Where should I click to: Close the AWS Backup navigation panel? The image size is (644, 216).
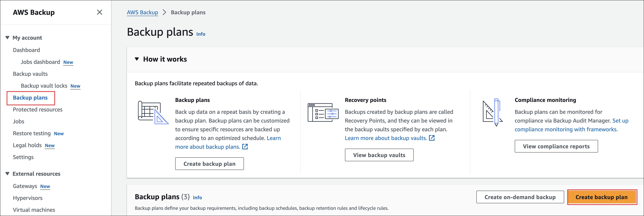(99, 12)
